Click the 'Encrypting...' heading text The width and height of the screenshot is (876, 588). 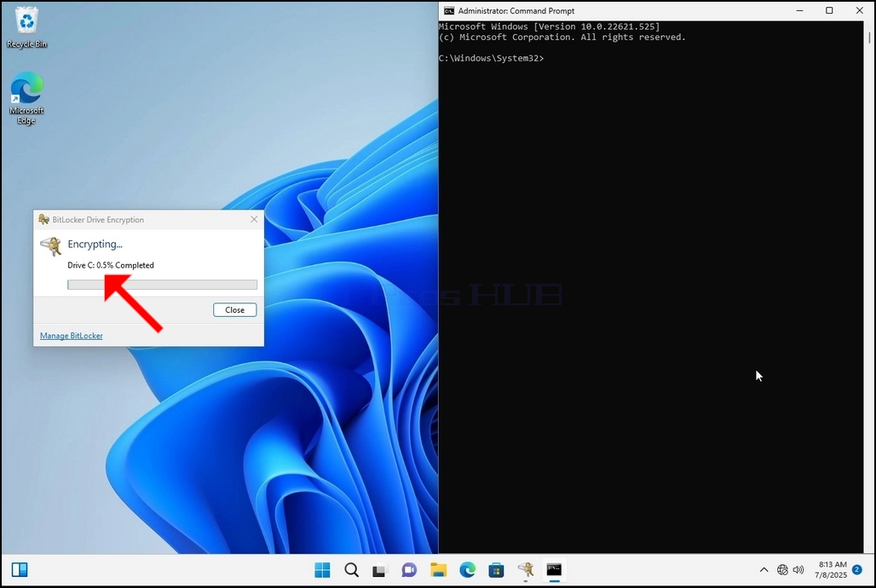point(95,244)
